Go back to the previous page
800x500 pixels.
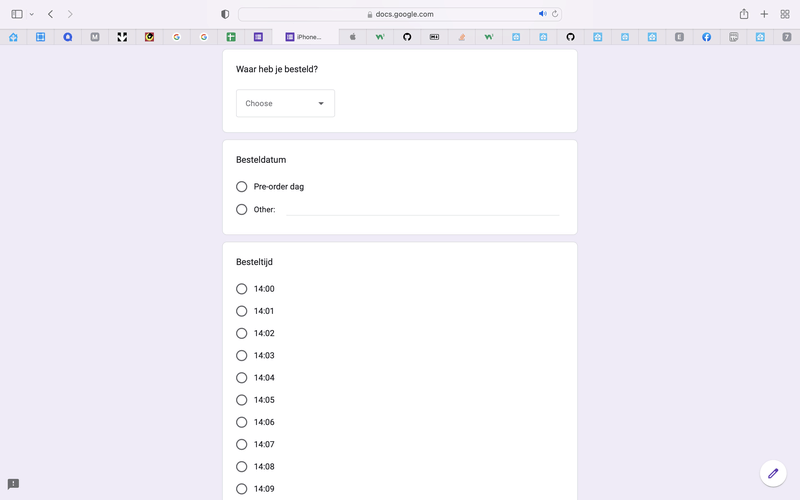50,14
